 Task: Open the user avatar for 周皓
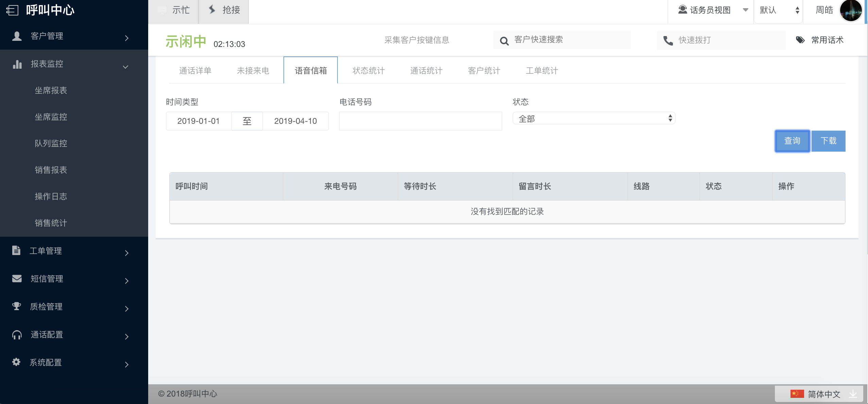[x=851, y=11]
